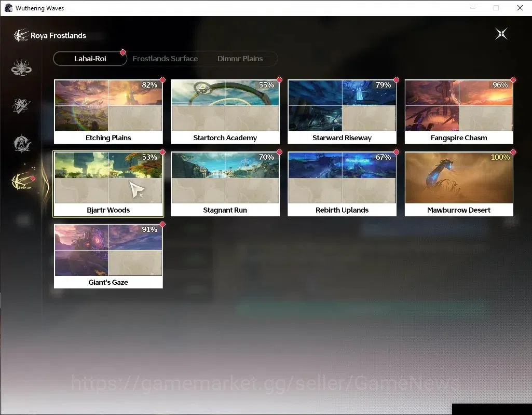Switch to the Frostlands Surface tab

point(165,59)
